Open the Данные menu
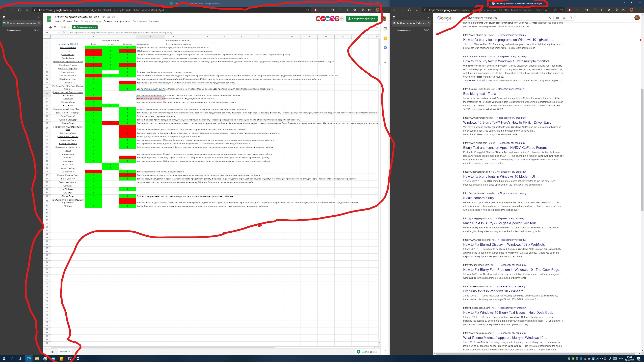The height and width of the screenshot is (362, 644). tap(108, 21)
